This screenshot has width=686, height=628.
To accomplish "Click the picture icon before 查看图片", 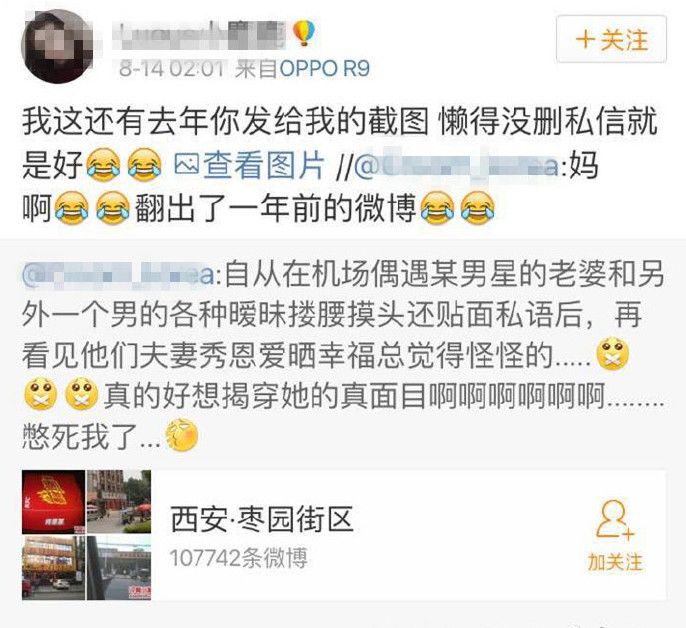I will coord(187,164).
